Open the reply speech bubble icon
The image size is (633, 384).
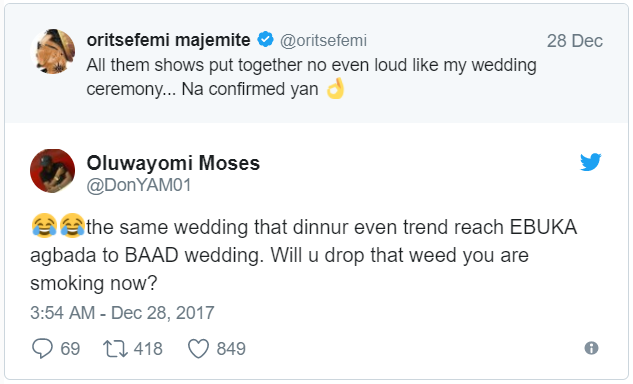pos(42,348)
